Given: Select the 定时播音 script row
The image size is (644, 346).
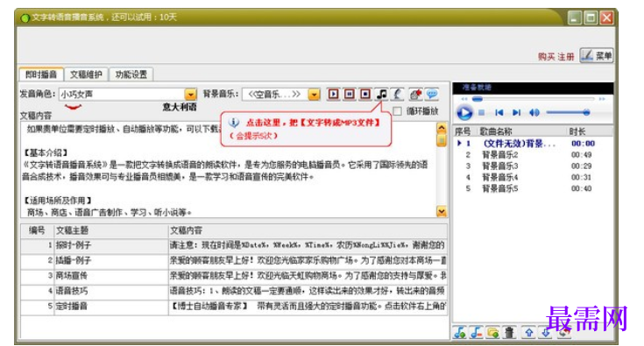Looking at the screenshot, I should (x=234, y=307).
